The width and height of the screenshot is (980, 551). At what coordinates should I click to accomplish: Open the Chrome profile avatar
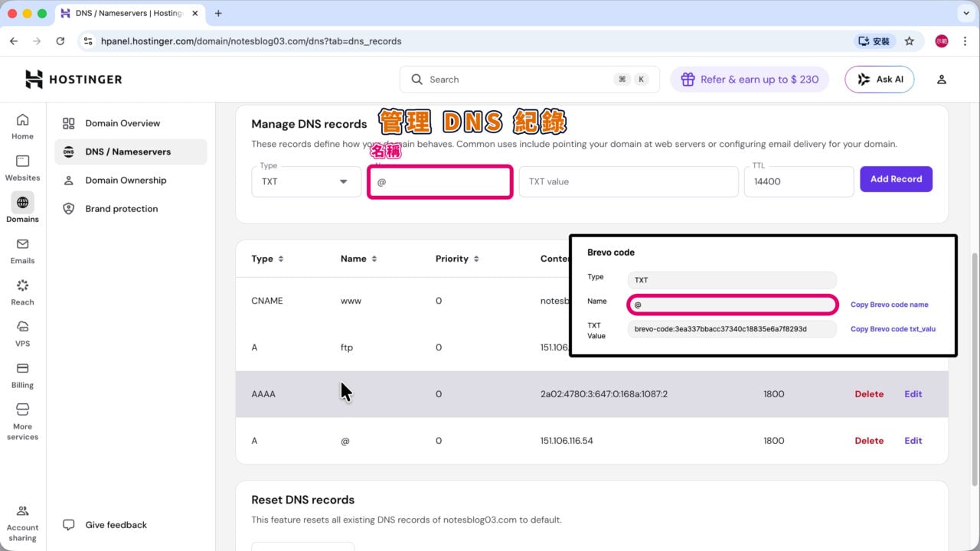[942, 41]
